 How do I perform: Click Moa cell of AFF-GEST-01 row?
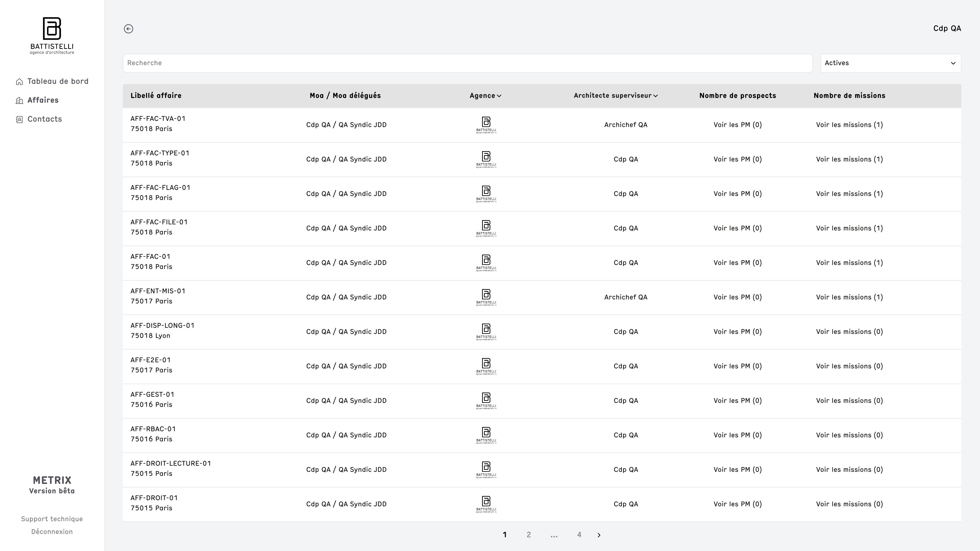point(346,401)
